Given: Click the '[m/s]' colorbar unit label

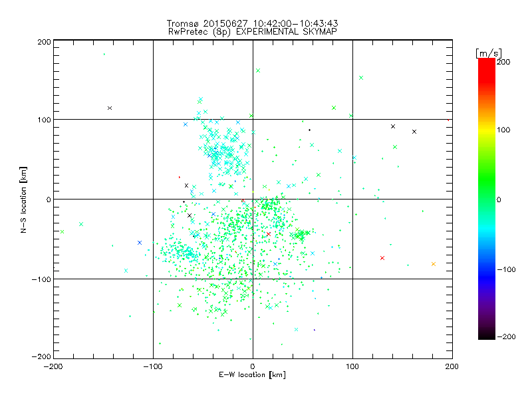Looking at the screenshot, I should (x=489, y=53).
